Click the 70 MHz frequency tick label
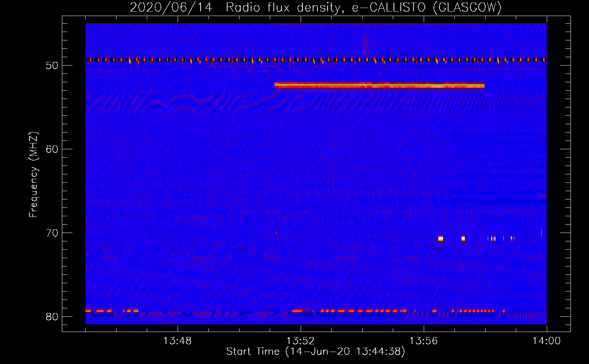589x364 pixels. point(52,233)
